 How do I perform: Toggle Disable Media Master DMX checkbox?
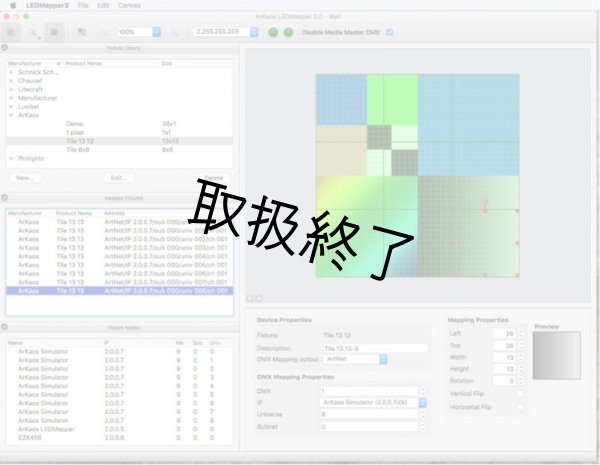click(x=390, y=32)
